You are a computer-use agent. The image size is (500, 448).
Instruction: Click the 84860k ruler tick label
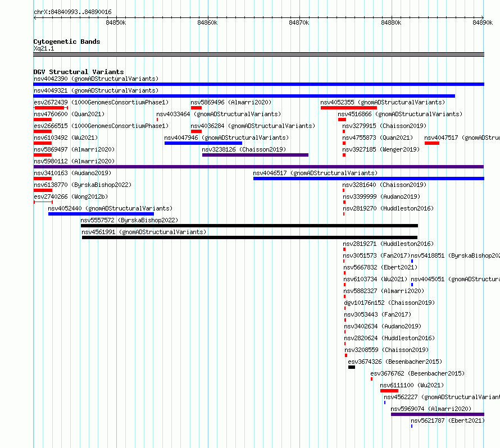tap(207, 22)
